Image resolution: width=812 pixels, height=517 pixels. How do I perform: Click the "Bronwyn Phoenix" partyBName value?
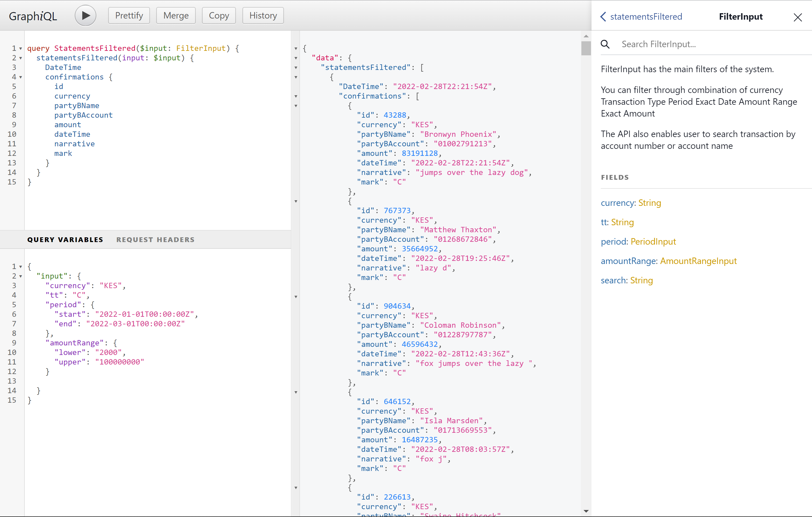point(458,134)
